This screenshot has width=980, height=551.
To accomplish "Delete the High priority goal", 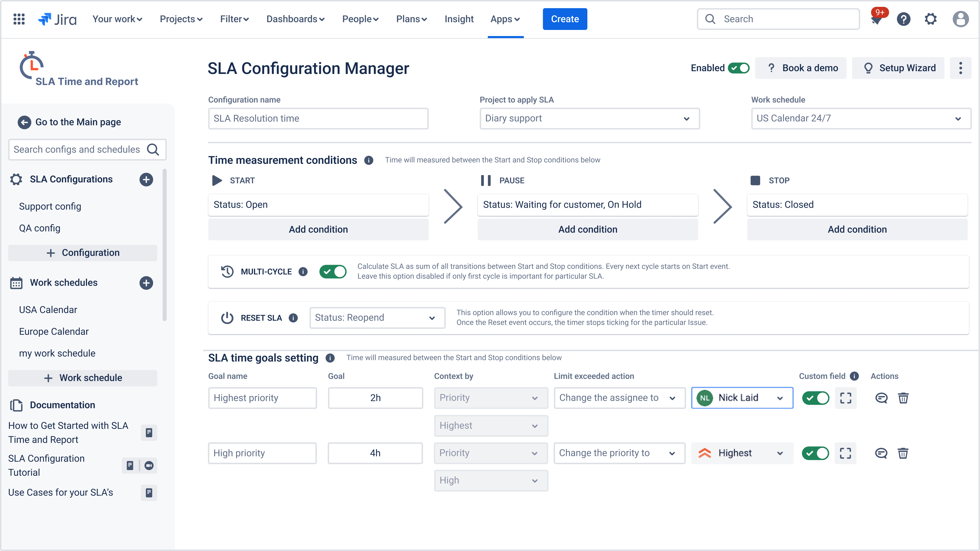I will click(x=903, y=453).
